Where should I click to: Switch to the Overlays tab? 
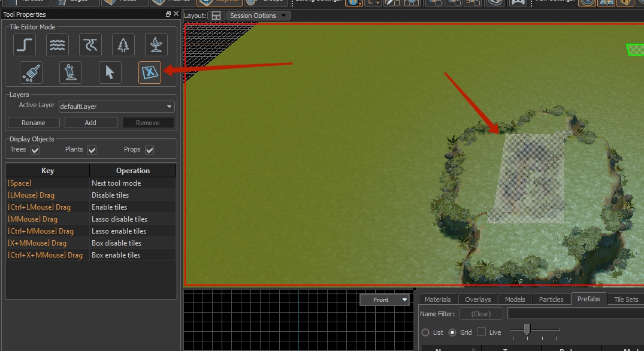pyautogui.click(x=477, y=299)
